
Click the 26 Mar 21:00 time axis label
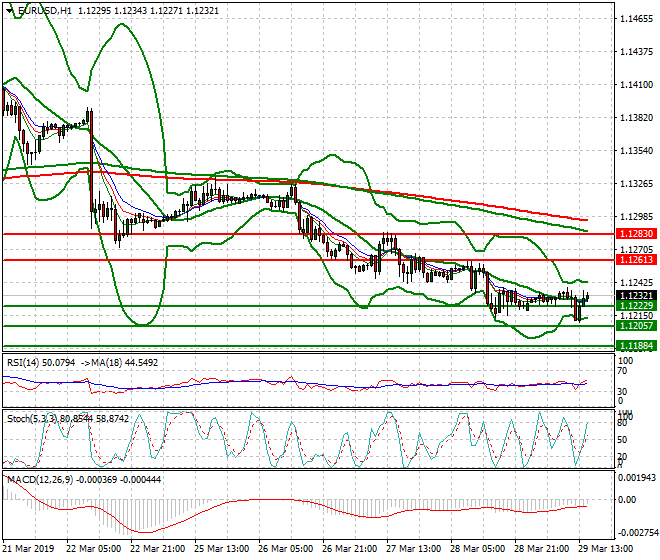(x=350, y=549)
